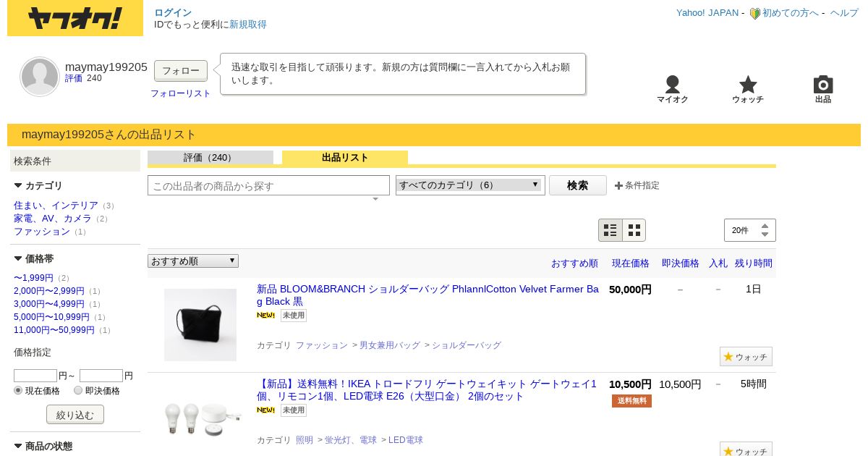Click the seller avatar for maymay199205
This screenshot has width=868, height=456.
point(40,77)
